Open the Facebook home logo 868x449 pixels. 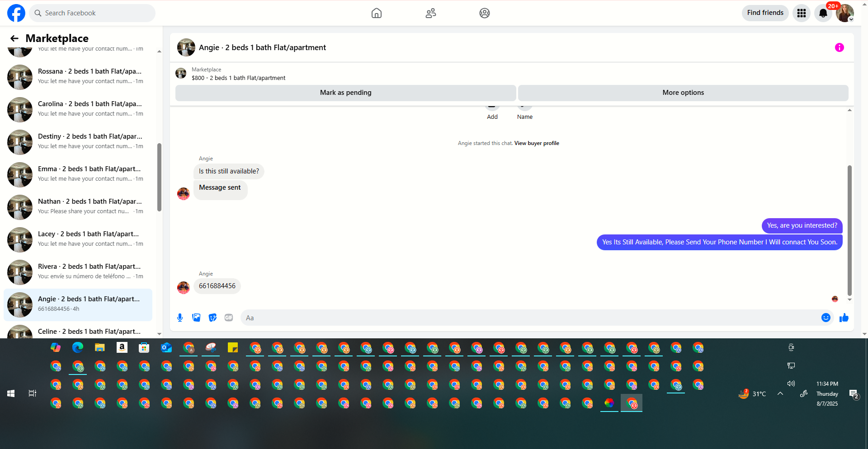pos(16,13)
